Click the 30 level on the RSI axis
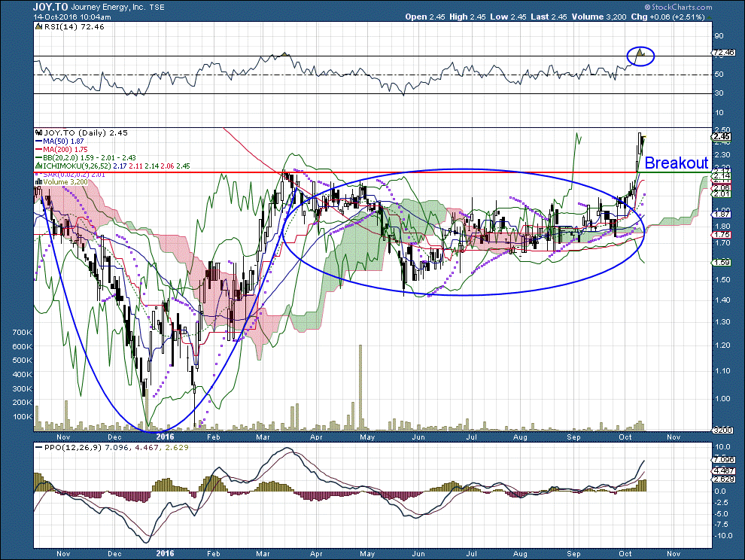Screen dimensions: 745x560 (719, 93)
